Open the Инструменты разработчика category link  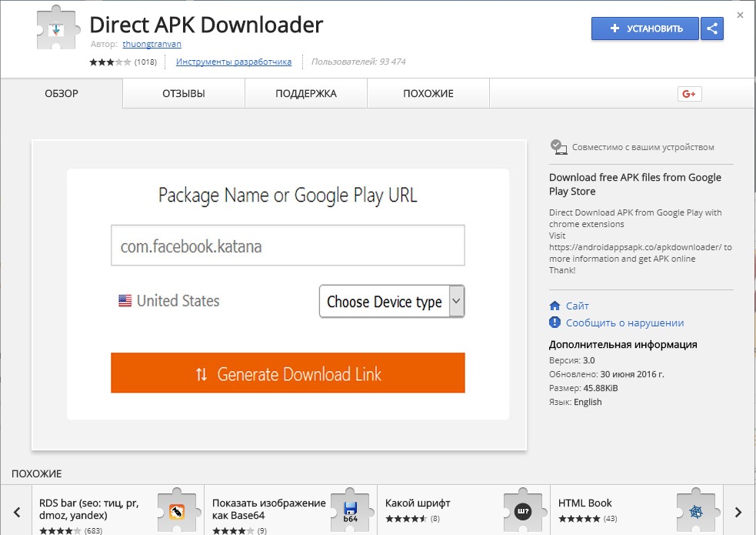pyautogui.click(x=233, y=62)
